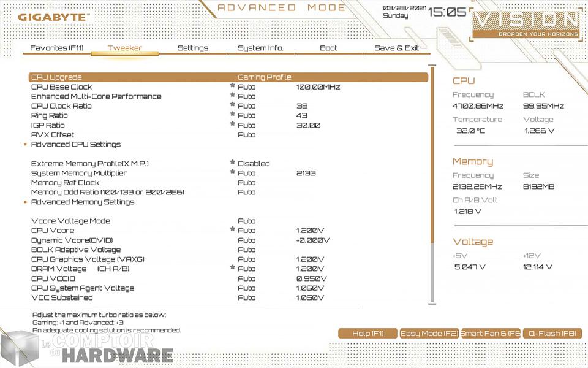Click the star on DRAM Voltage row
The image size is (588, 368).
point(233,268)
